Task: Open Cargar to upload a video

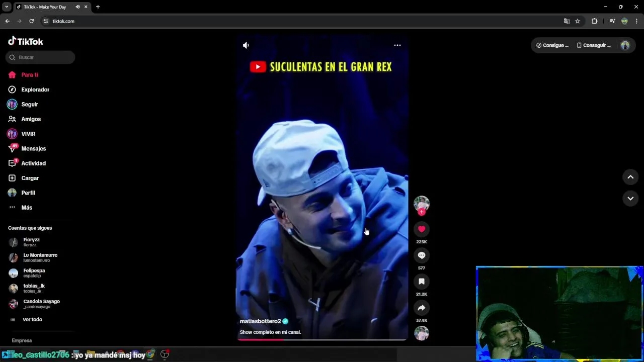Action: point(24,178)
